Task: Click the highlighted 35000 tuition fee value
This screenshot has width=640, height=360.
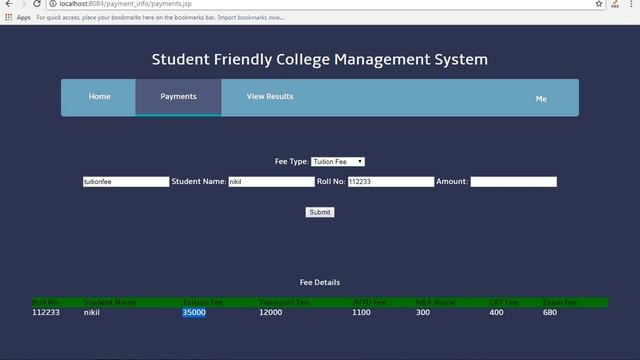Action: [194, 313]
